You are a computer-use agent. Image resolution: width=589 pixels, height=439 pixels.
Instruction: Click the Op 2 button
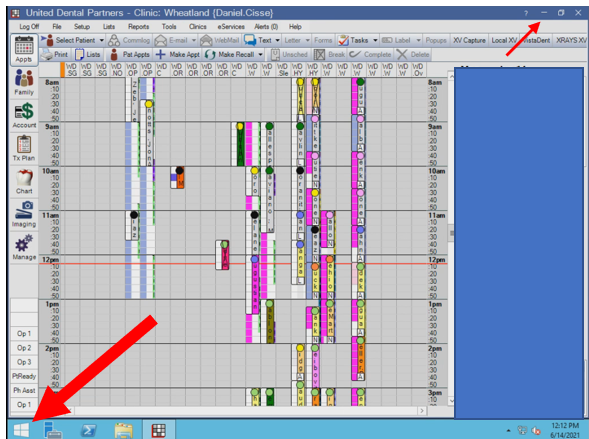coord(24,348)
